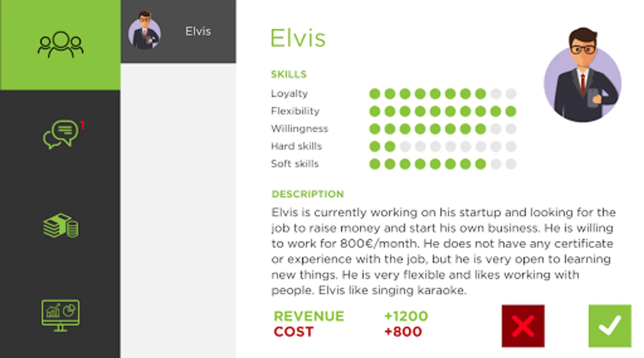Open the chat messages icon
The width and height of the screenshot is (644, 358).
click(x=61, y=134)
